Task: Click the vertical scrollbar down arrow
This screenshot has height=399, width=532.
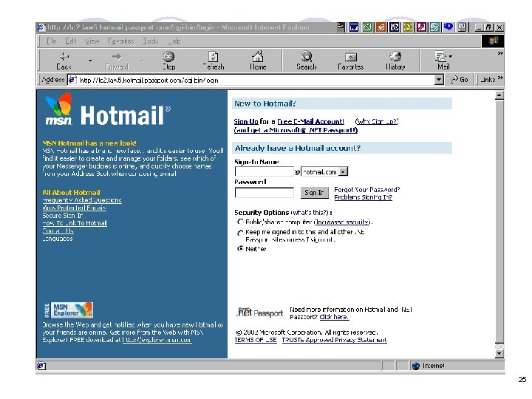Action: (499, 354)
